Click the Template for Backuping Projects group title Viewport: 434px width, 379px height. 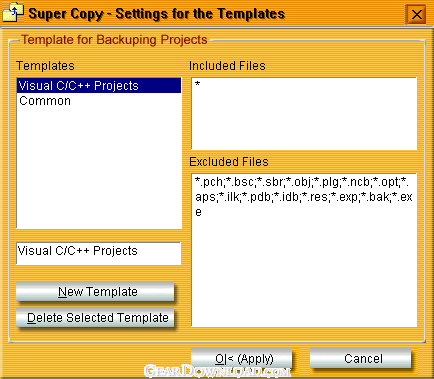(x=114, y=40)
